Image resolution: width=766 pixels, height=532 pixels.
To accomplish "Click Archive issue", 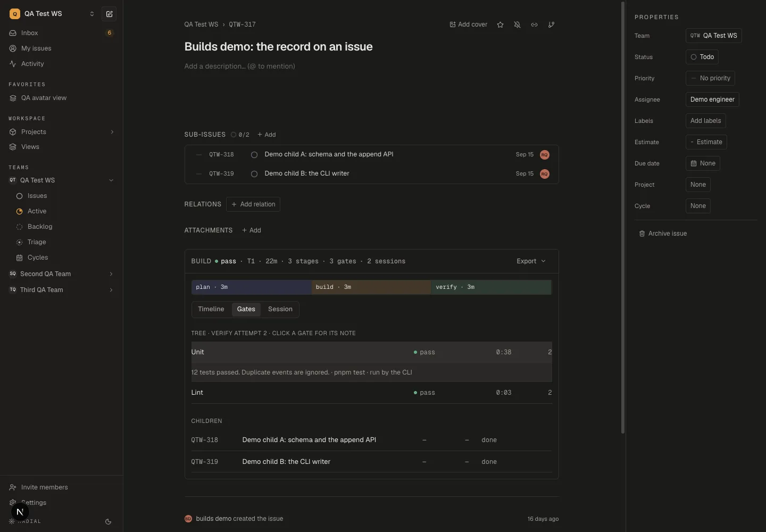I will [663, 234].
